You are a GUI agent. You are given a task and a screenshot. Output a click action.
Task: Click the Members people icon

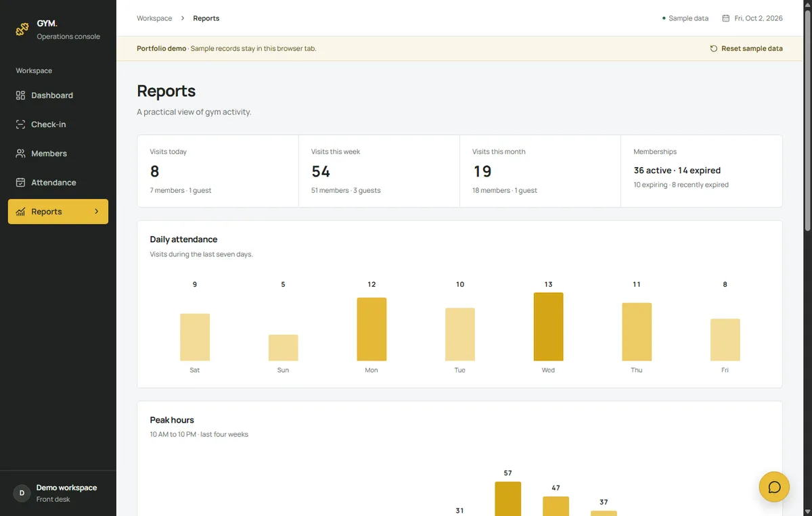[20, 154]
